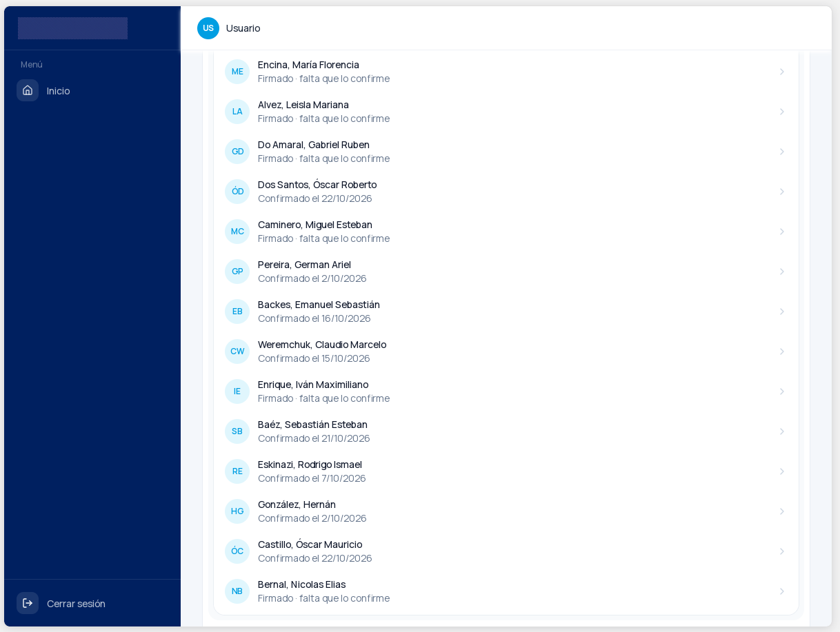Screen dimensions: 840x632
Task: Click the HG avatar for González
Action: pyautogui.click(x=237, y=511)
